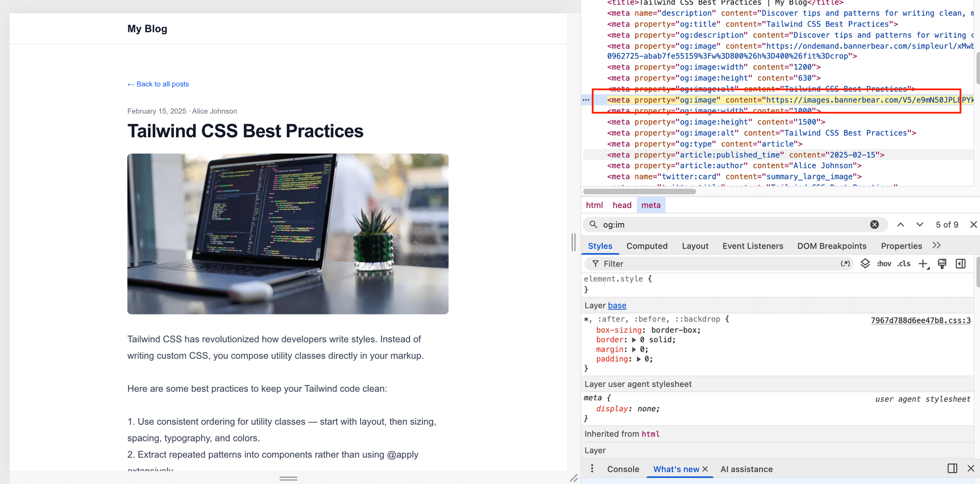Close the DevTools drawer
980x484 pixels.
click(971, 468)
